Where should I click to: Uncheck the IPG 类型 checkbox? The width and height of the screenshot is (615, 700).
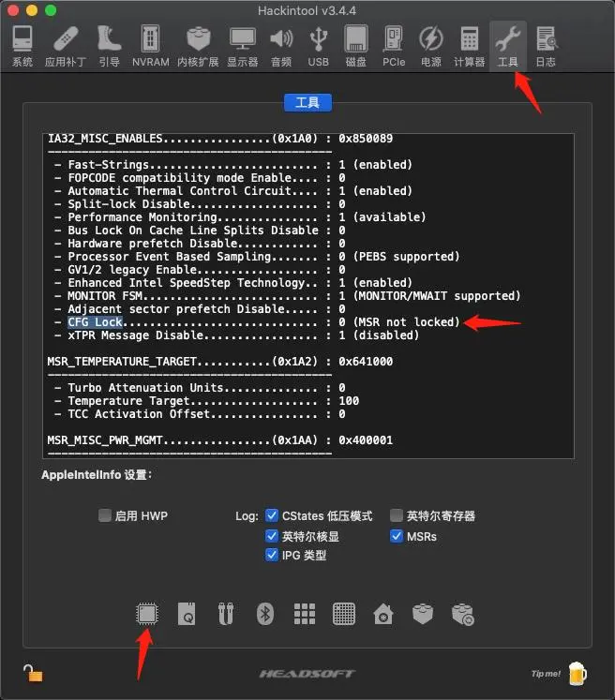point(272,556)
